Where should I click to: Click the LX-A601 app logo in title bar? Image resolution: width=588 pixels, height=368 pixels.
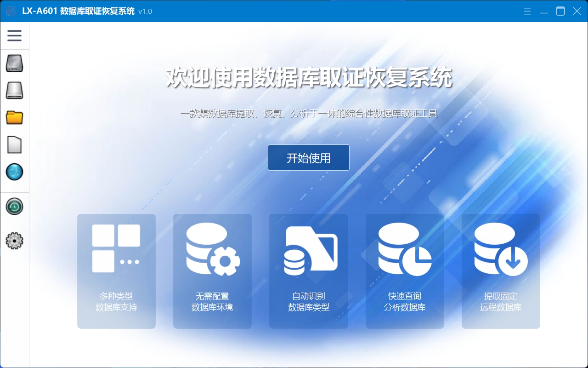tap(11, 11)
